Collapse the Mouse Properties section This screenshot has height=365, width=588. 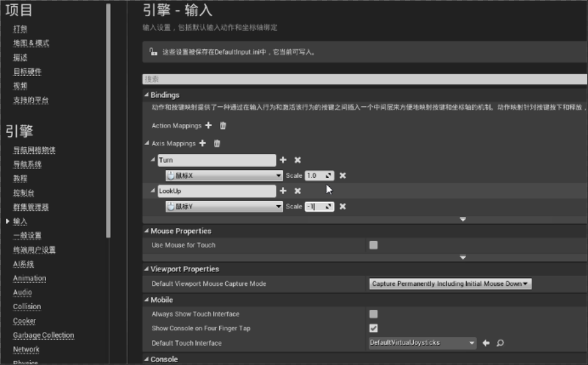[x=147, y=231]
